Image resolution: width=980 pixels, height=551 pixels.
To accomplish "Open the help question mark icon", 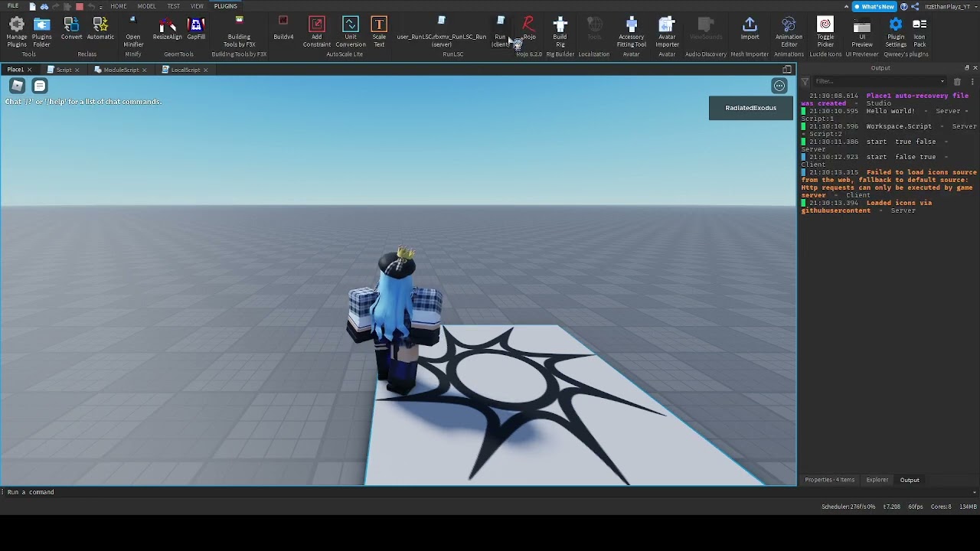I will point(904,6).
